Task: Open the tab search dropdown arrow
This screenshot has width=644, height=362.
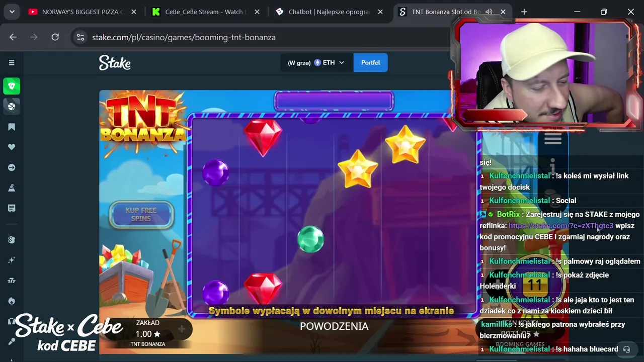Action: click(x=12, y=12)
